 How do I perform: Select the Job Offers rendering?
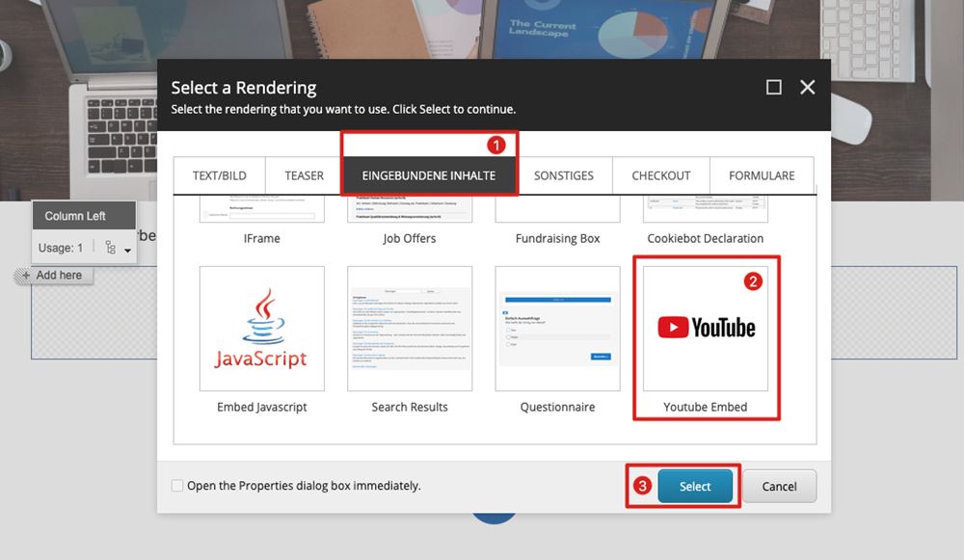click(x=410, y=209)
